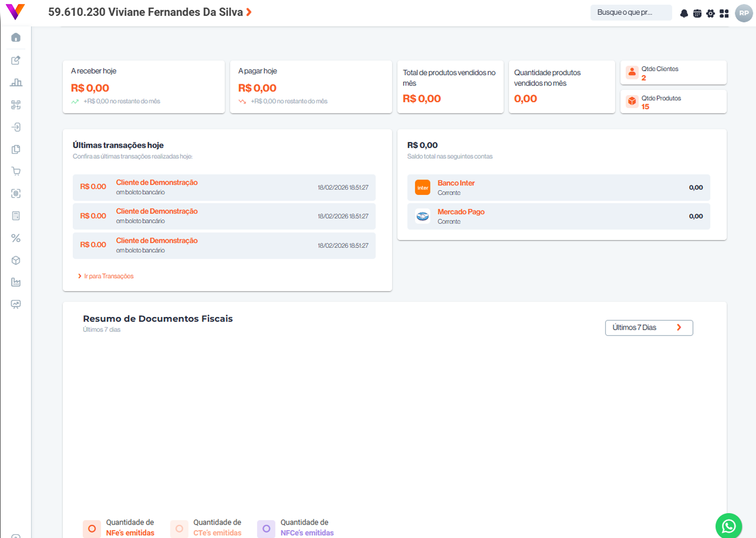Open WhatsApp chat floating button
The height and width of the screenshot is (538, 756).
729,526
